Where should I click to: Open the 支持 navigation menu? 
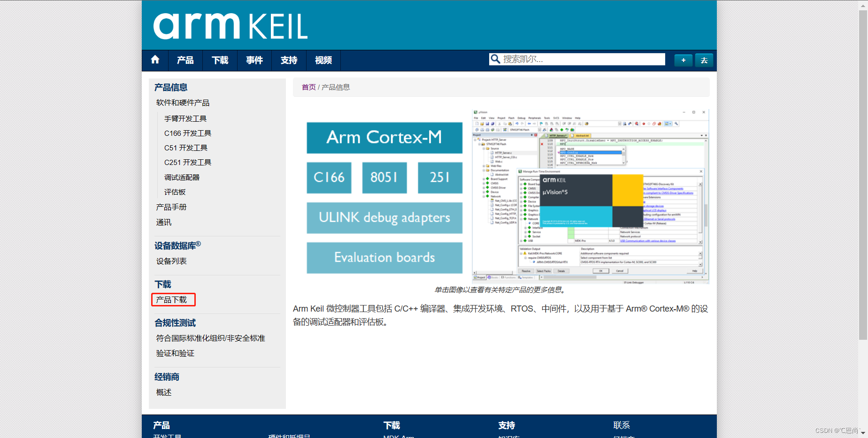[289, 60]
